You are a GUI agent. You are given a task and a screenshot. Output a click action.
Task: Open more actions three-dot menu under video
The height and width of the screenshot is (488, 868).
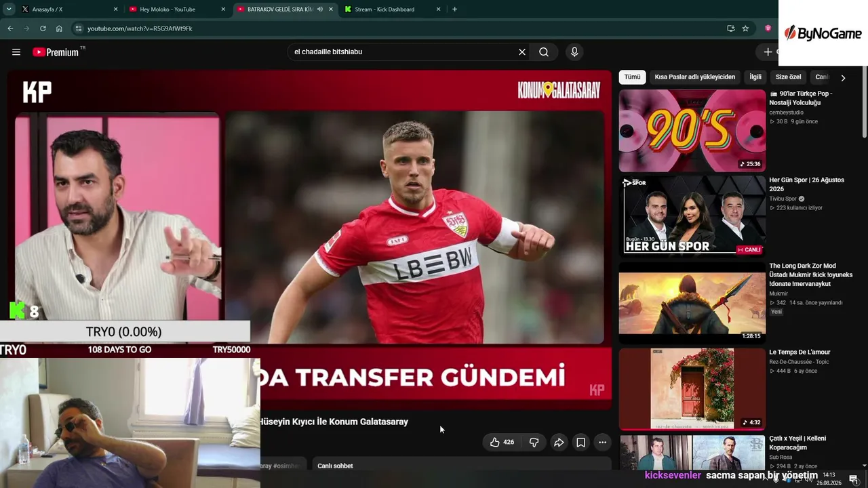point(602,443)
